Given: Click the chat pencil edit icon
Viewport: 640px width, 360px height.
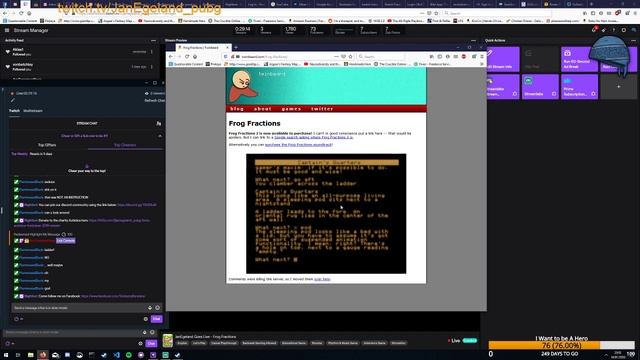Looking at the screenshot, I should (12, 100).
